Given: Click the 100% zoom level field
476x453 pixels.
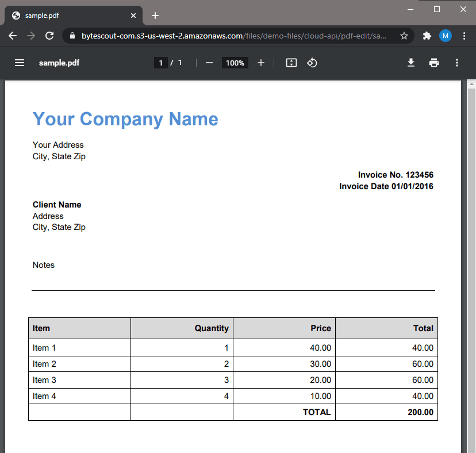Looking at the screenshot, I should tap(235, 63).
